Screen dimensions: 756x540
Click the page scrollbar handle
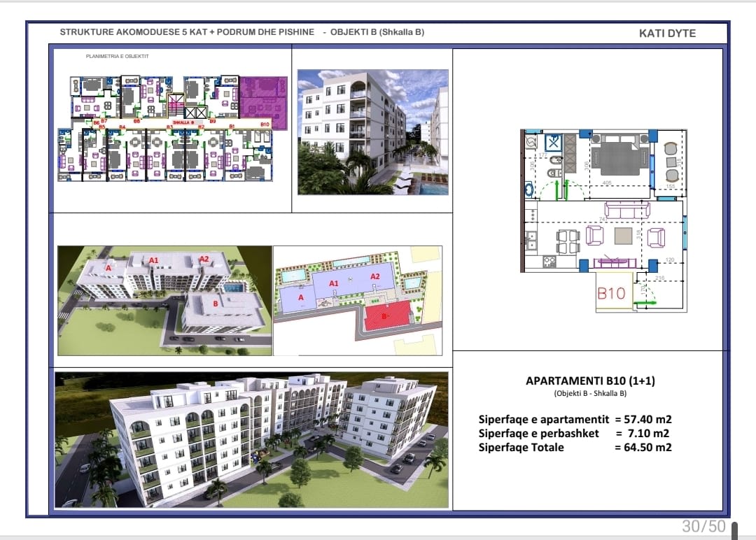(x=734, y=530)
